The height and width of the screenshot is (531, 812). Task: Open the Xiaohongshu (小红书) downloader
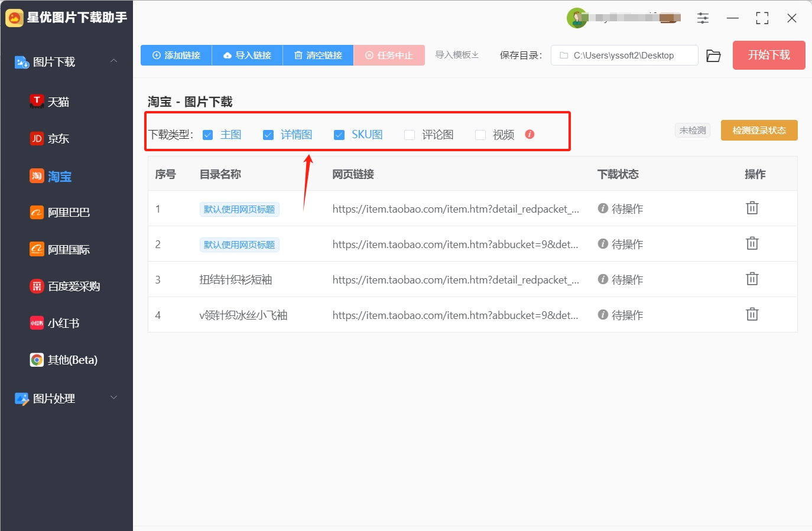tap(54, 323)
